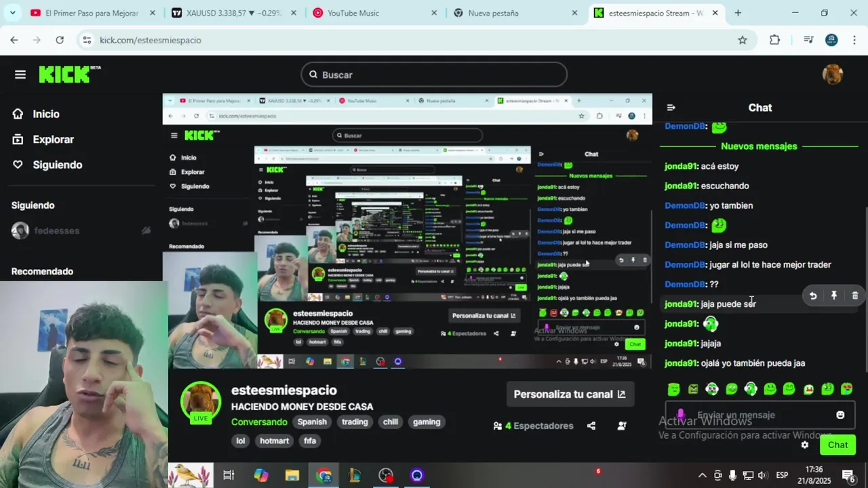The image size is (868, 488).
Task: Reload the page in Chrome
Action: 60,40
